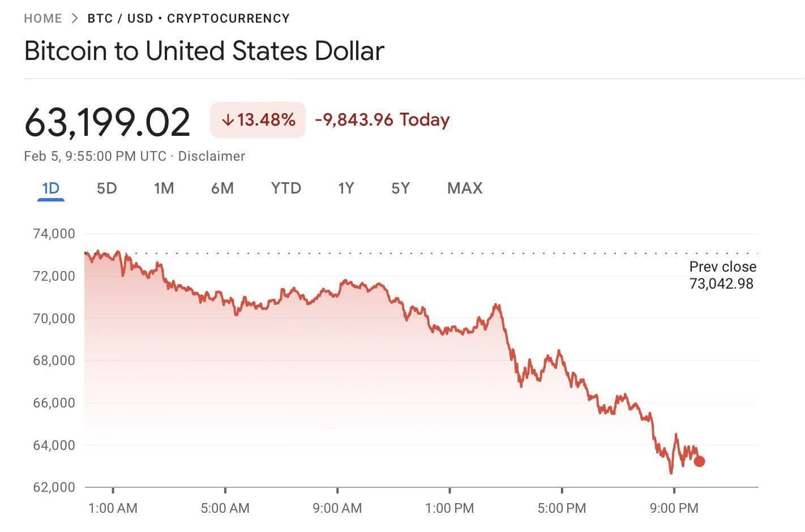Click the Bitcoin to United States Dollar heading
The image size is (805, 532).
point(204,51)
